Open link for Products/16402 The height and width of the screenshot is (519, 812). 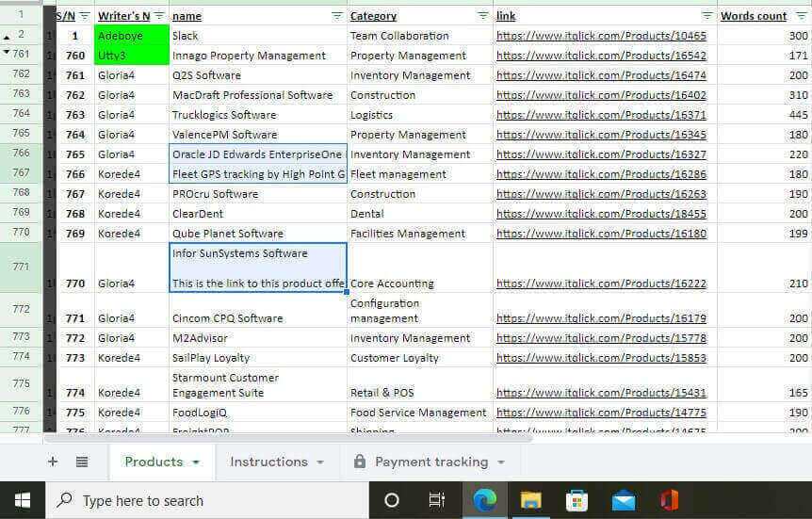pos(601,95)
